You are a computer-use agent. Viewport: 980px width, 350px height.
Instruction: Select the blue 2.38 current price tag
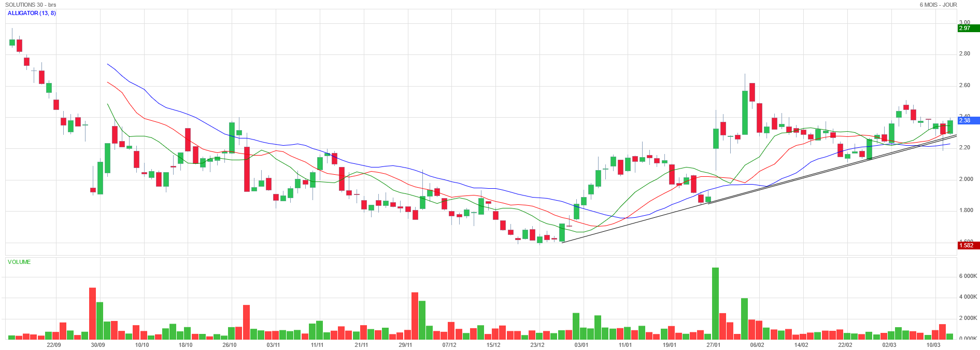pyautogui.click(x=969, y=120)
